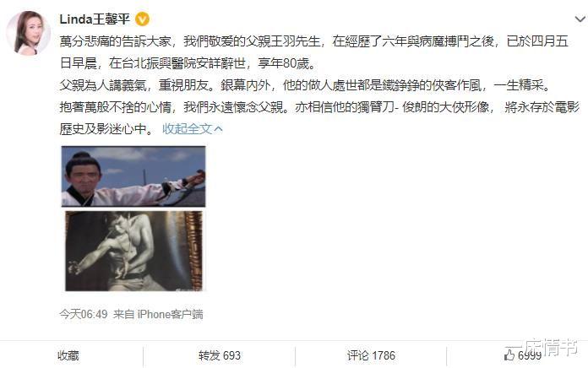Open Linda王馨平's round profile avatar

(29, 33)
